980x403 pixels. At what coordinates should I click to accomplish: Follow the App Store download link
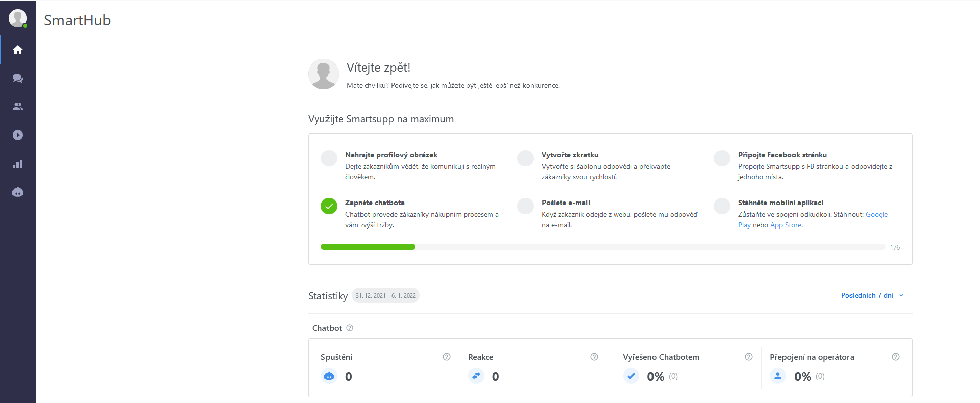[x=786, y=225]
